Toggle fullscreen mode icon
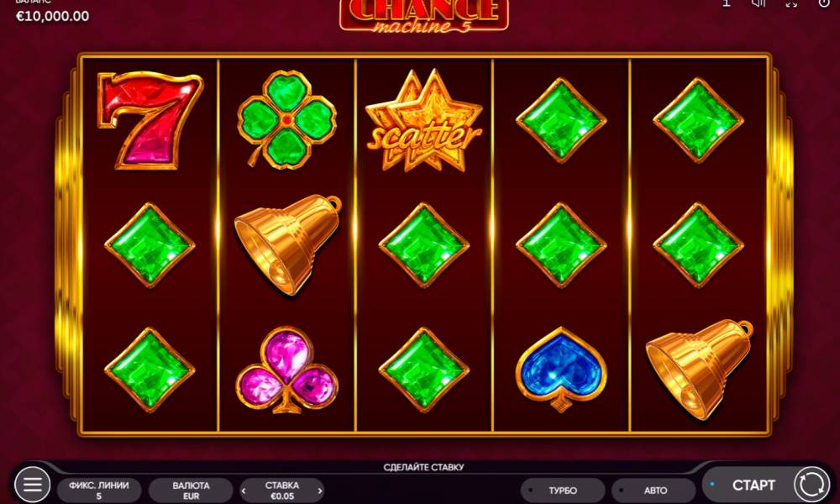840x504 pixels. pos(791,3)
